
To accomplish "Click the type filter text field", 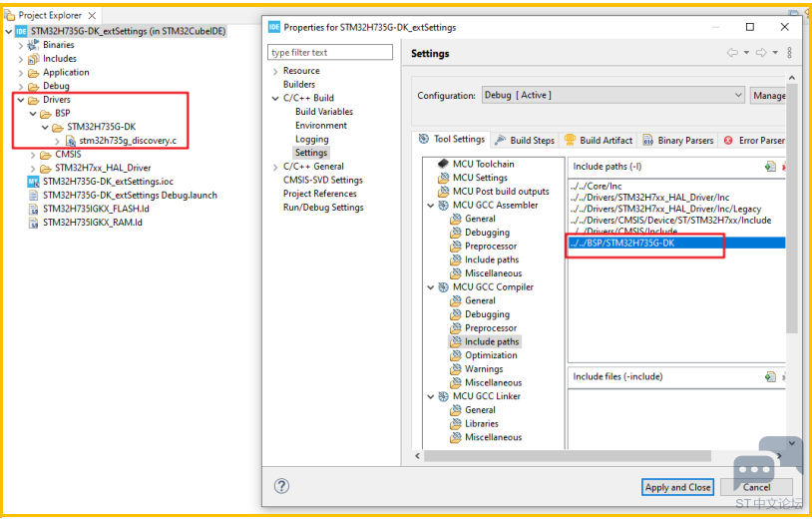I will (x=330, y=52).
